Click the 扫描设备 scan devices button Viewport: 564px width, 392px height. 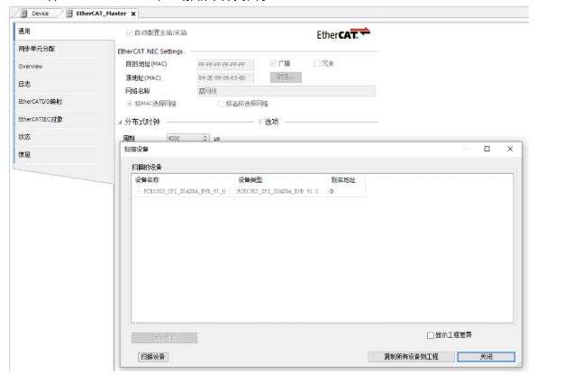153,357
